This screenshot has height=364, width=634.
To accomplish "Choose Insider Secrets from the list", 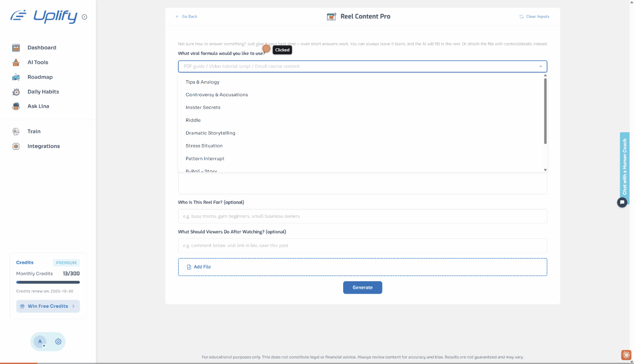I will tap(203, 107).
